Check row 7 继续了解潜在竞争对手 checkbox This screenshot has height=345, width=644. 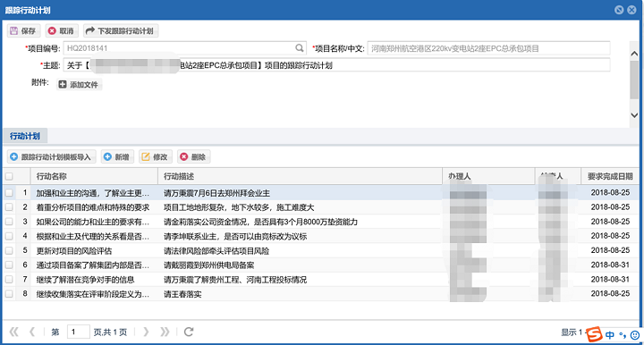tap(9, 280)
